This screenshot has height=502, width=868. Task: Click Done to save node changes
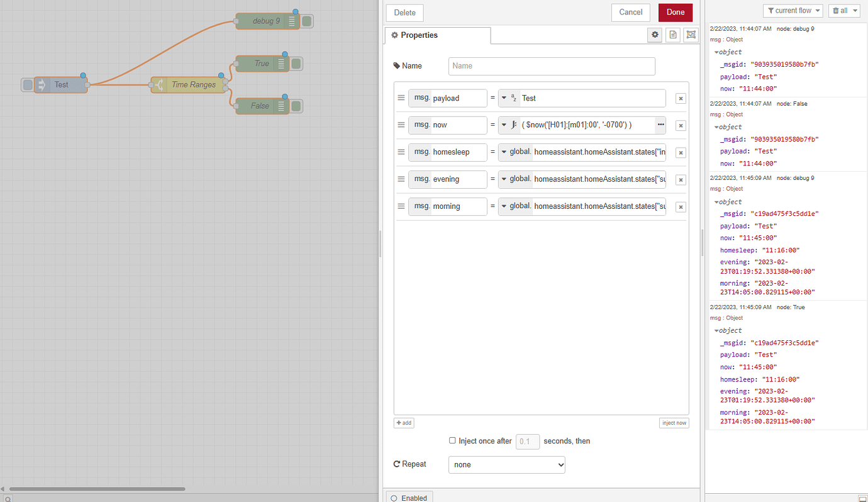coord(675,12)
